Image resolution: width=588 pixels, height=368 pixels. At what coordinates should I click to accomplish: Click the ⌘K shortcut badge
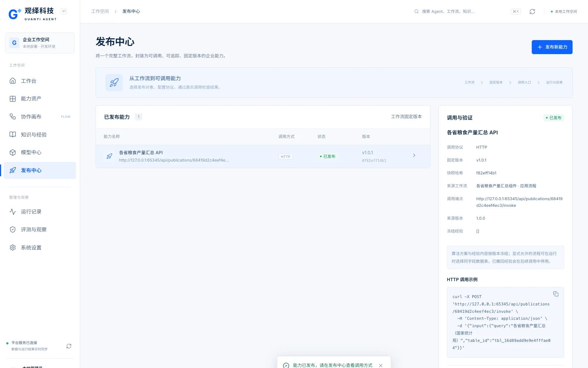pyautogui.click(x=516, y=11)
